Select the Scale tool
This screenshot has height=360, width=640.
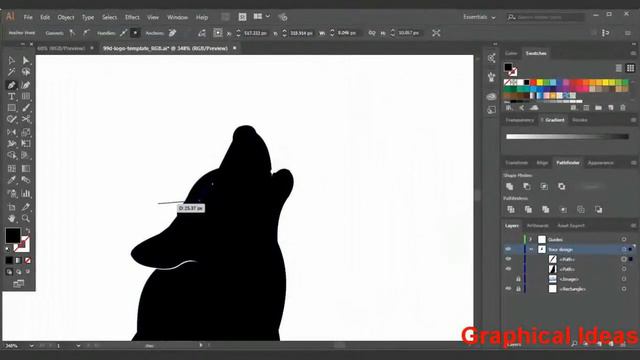[x=26, y=132]
